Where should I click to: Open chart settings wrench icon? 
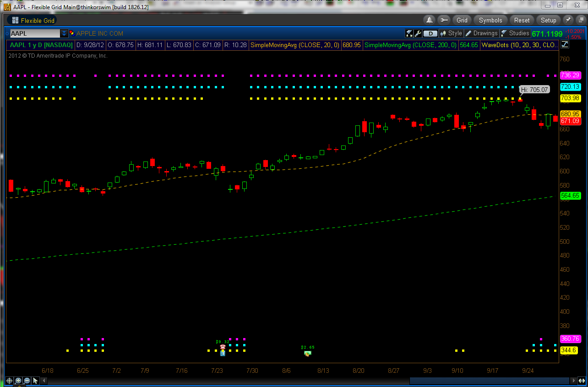(418, 33)
